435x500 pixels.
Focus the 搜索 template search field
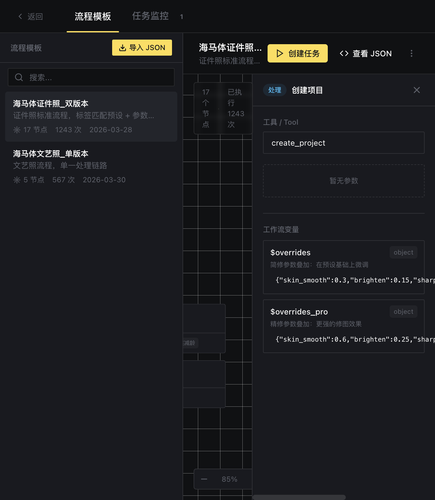point(91,77)
